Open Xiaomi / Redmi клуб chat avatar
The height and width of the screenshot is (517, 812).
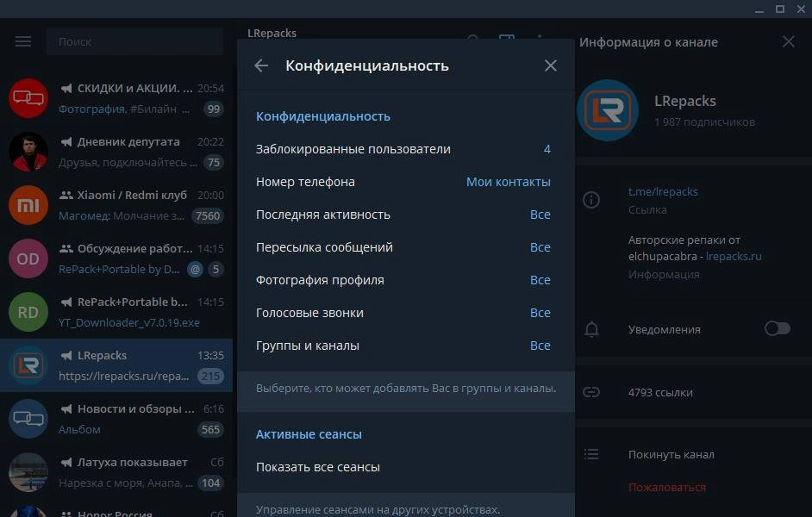[x=28, y=205]
